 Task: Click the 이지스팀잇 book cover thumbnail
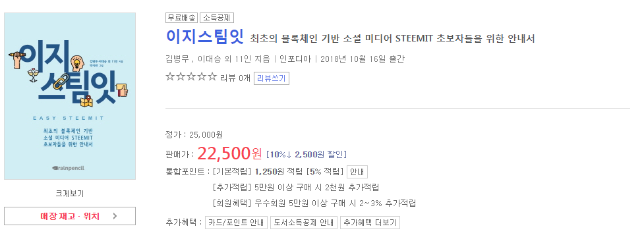(70, 96)
